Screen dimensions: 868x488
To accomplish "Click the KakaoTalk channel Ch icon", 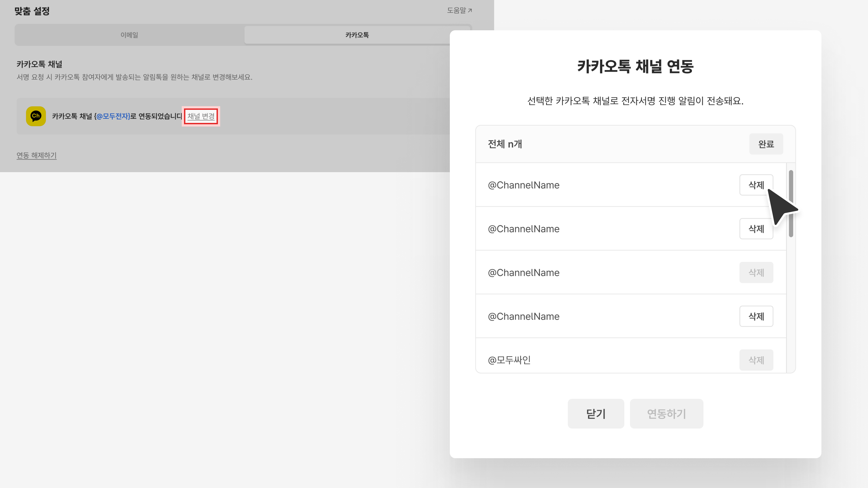I will click(36, 116).
